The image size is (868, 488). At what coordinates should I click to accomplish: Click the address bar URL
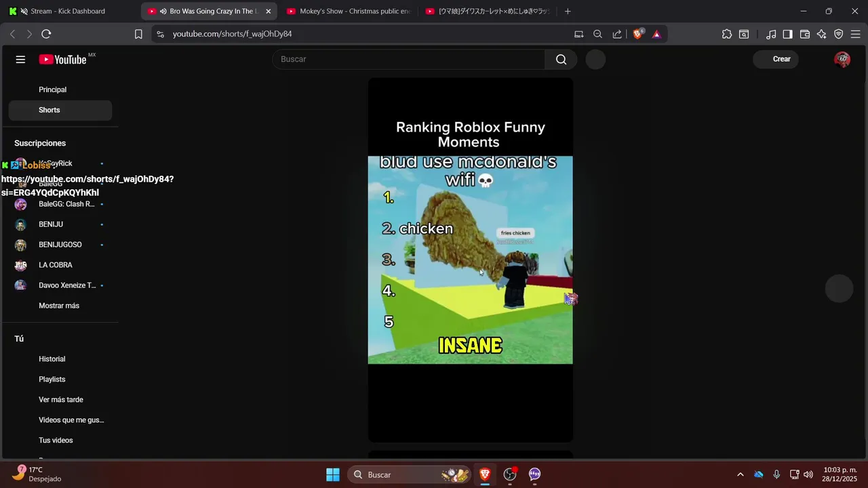pos(232,34)
